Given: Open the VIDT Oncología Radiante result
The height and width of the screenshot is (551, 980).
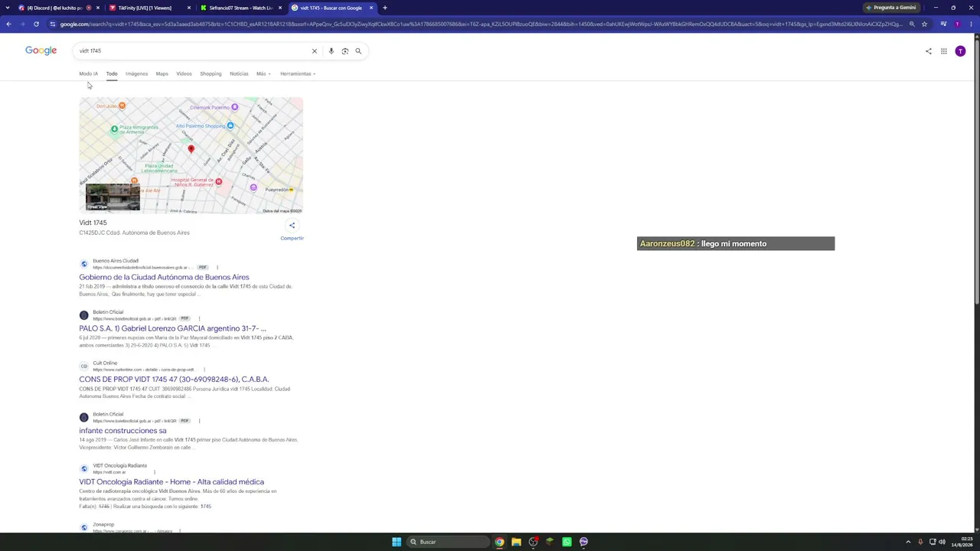Looking at the screenshot, I should (171, 482).
